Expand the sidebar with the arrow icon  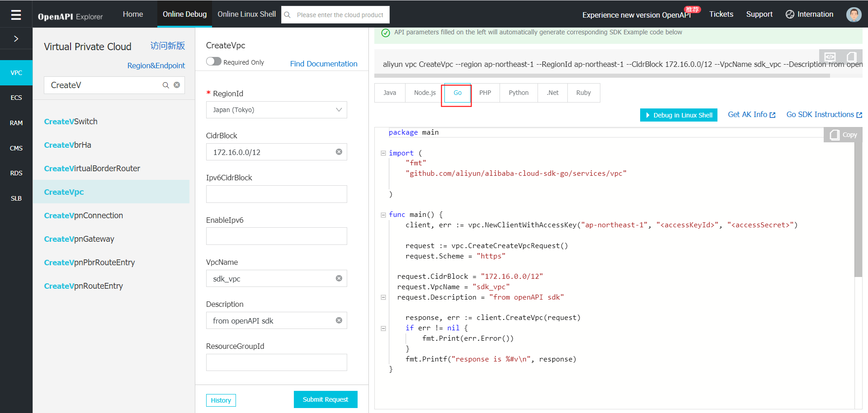[x=16, y=39]
